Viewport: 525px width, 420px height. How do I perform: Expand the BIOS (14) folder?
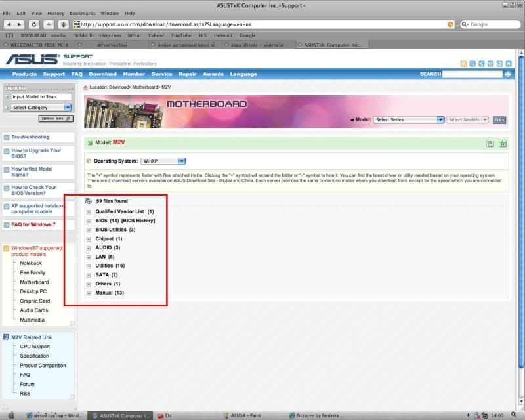[x=89, y=221]
